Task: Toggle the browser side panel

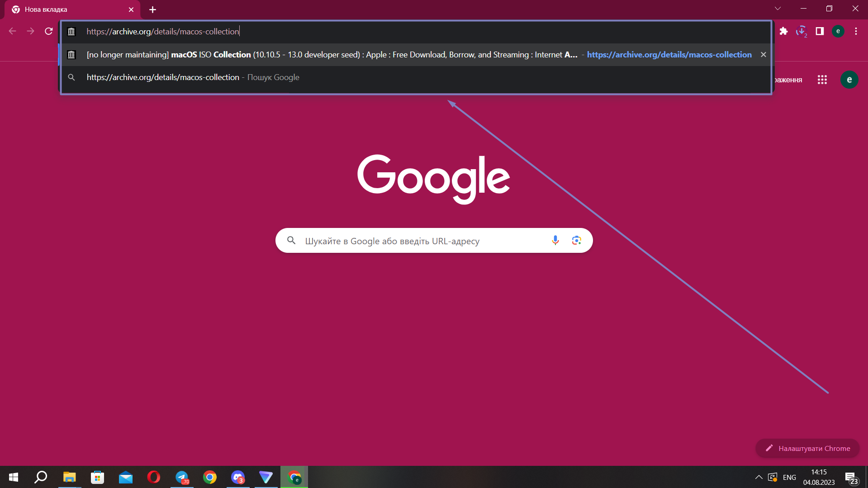Action: coord(820,31)
